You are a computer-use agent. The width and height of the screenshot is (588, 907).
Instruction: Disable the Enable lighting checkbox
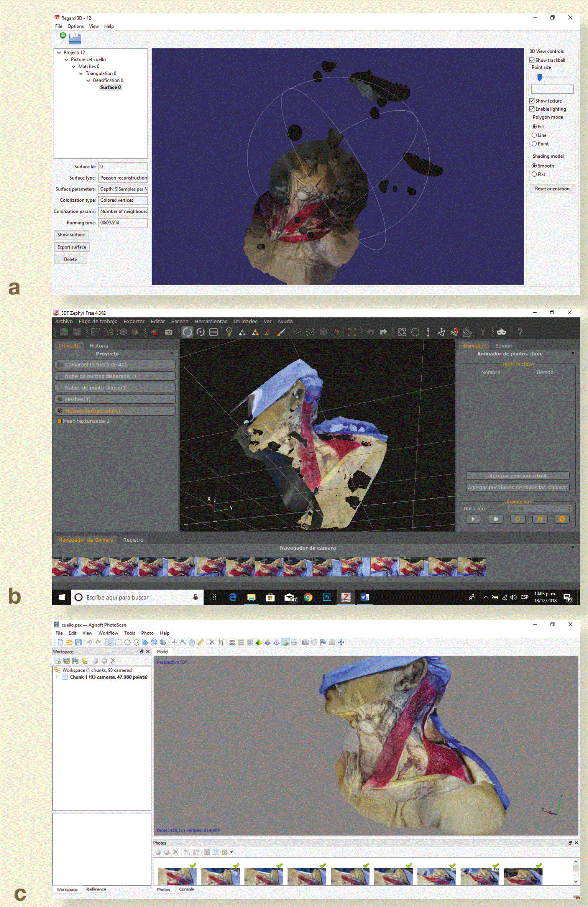click(x=532, y=109)
